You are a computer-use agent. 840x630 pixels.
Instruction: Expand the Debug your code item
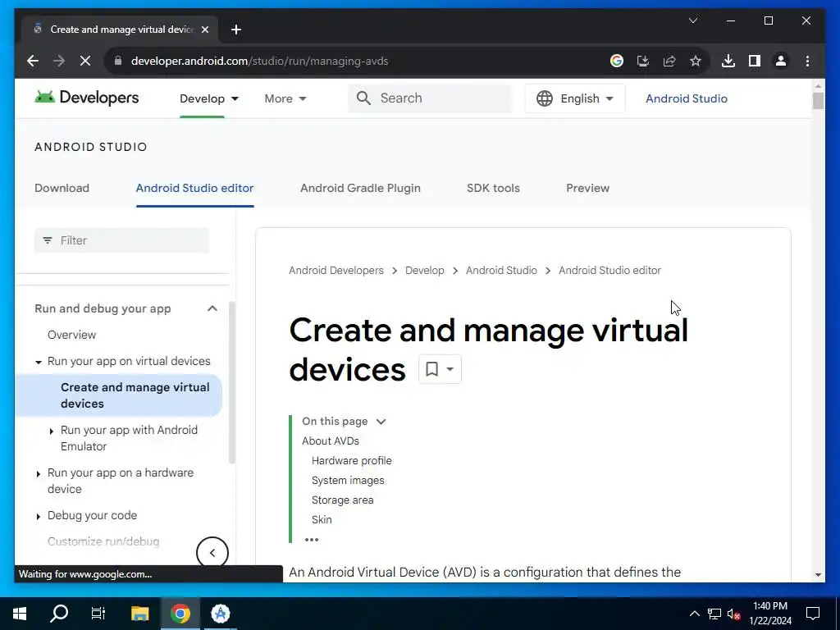(39, 517)
